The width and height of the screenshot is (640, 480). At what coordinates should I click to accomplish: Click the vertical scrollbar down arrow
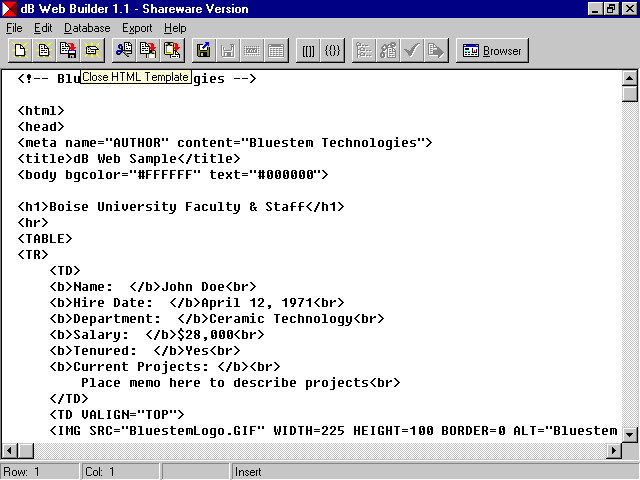click(630, 433)
